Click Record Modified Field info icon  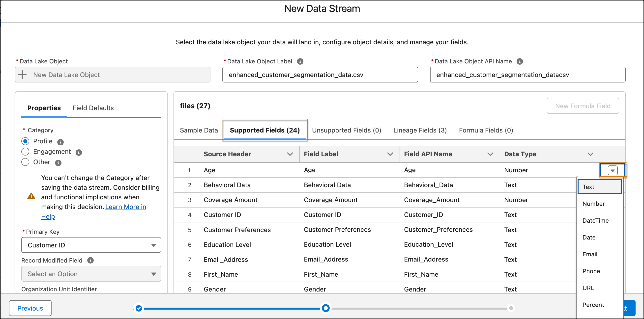(90, 260)
